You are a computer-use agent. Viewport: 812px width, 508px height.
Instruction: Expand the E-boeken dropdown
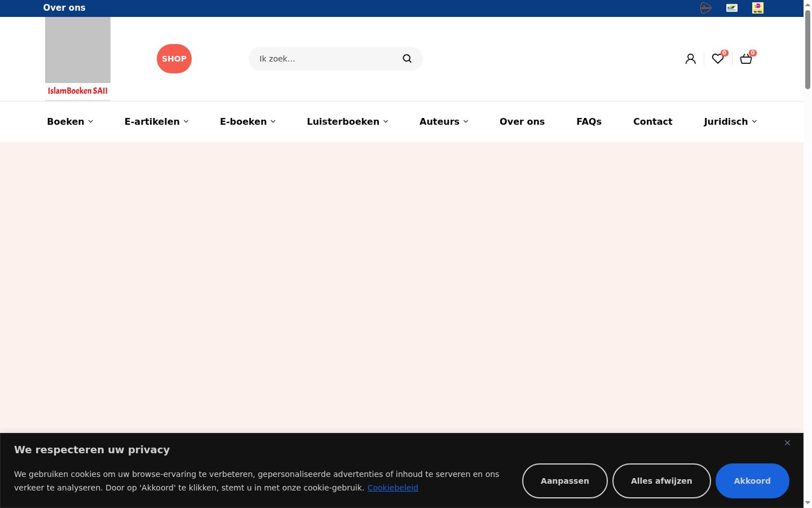248,121
